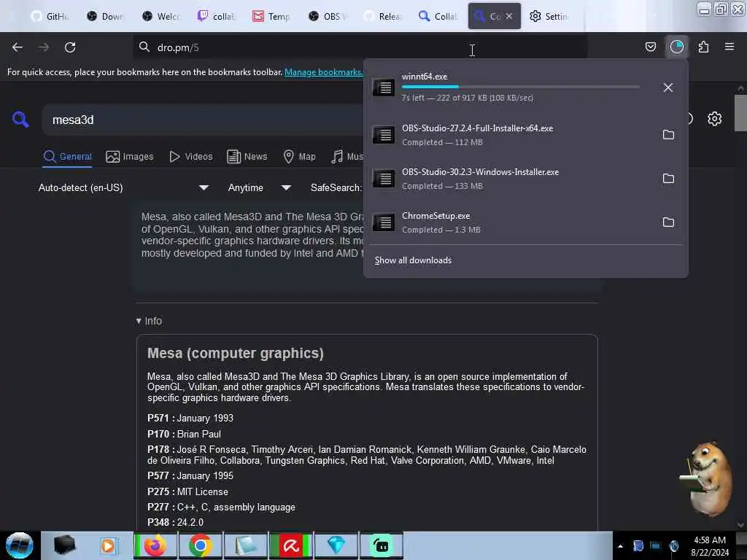Image resolution: width=747 pixels, height=560 pixels.
Task: Switch to the OBS browser tab
Action: tap(327, 16)
